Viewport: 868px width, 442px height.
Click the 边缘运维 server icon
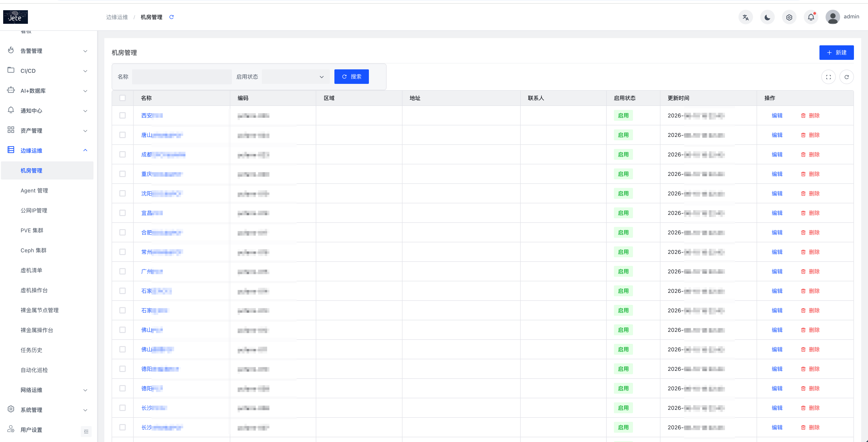(11, 150)
